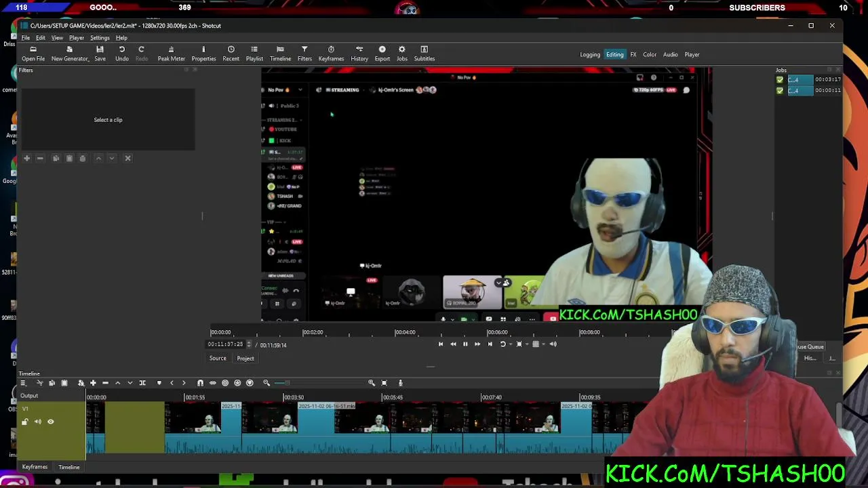Open the Settings menu

click(x=100, y=38)
